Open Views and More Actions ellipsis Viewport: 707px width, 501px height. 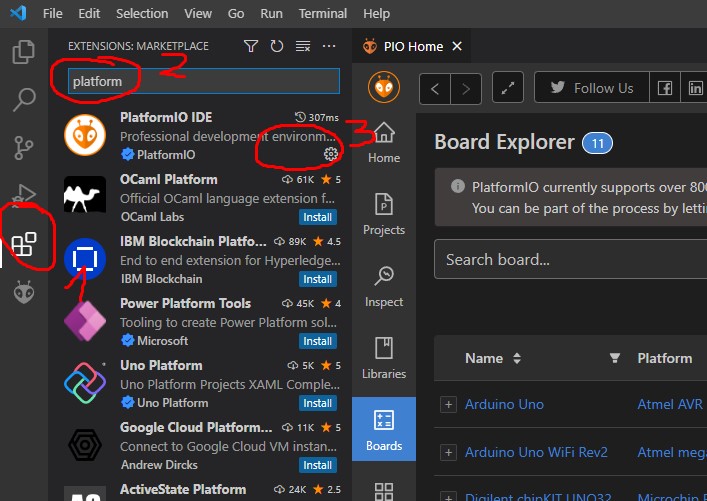pyautogui.click(x=329, y=46)
